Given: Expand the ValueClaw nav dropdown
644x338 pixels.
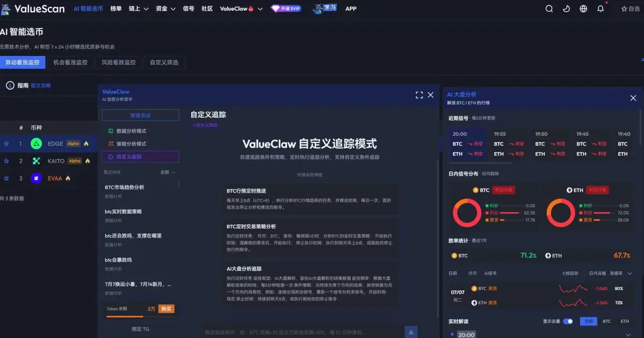Looking at the screenshot, I should pos(241,9).
